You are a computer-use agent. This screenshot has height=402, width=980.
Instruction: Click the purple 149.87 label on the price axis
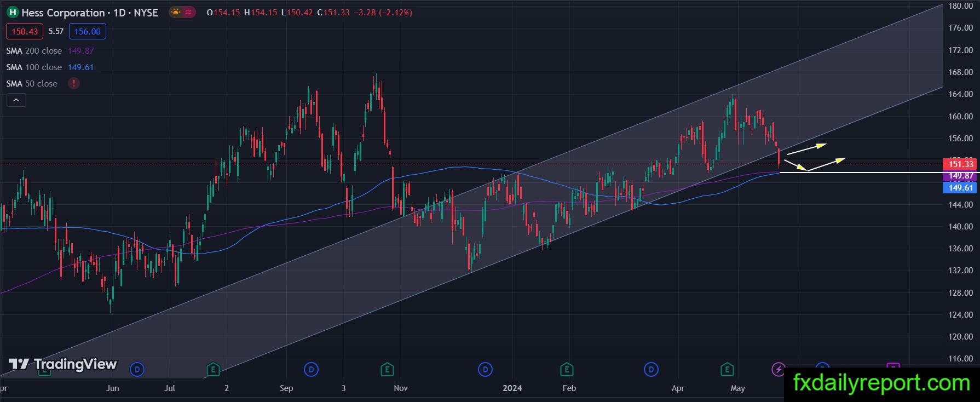click(x=961, y=176)
